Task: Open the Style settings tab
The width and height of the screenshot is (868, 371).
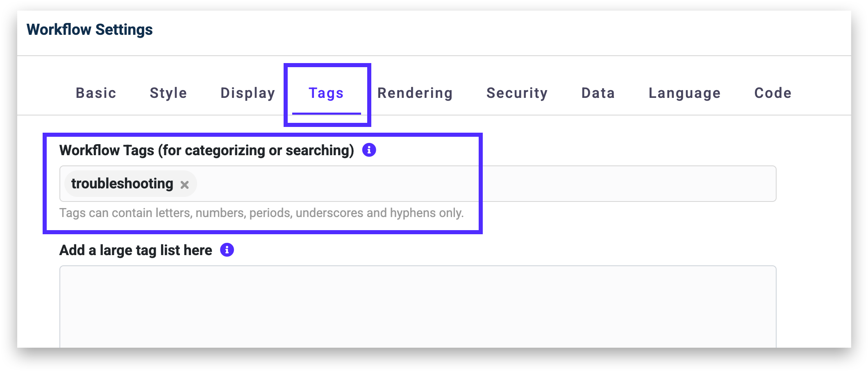Action: [168, 93]
